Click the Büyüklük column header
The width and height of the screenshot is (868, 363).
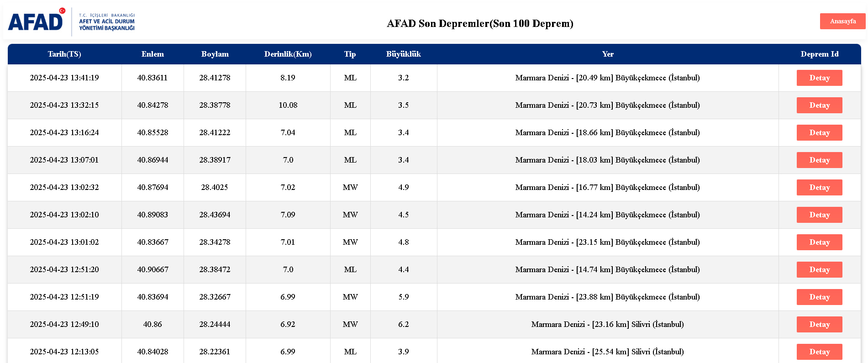(x=403, y=54)
